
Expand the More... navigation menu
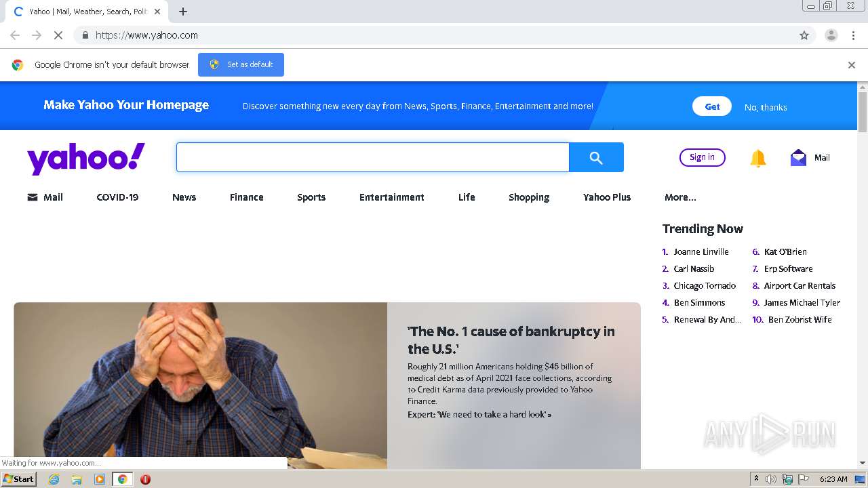680,197
